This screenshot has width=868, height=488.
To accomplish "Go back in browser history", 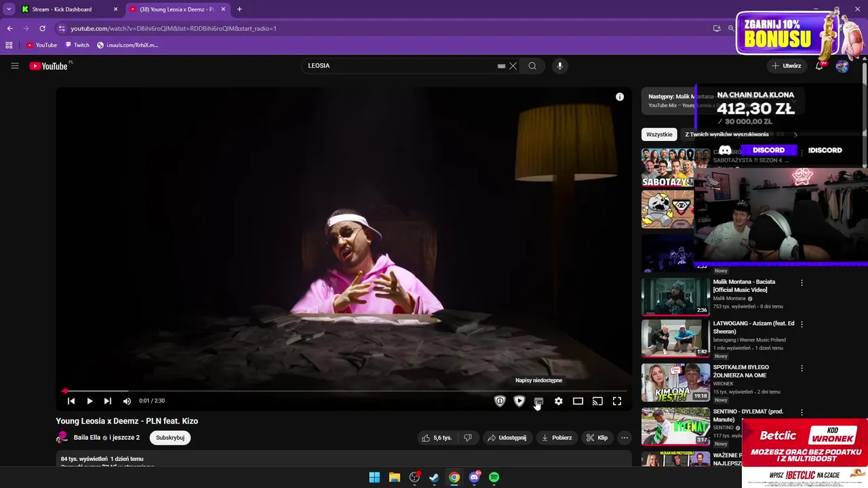I will coord(9,28).
